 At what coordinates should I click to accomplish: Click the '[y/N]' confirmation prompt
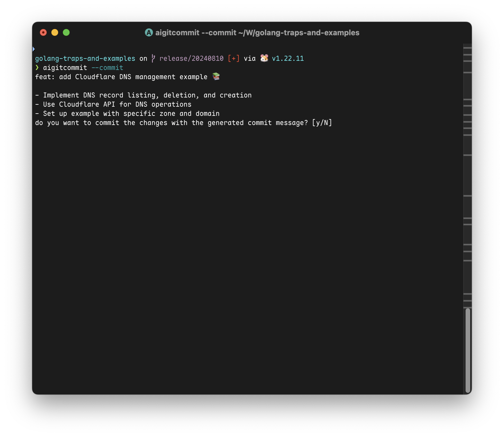tap(322, 123)
